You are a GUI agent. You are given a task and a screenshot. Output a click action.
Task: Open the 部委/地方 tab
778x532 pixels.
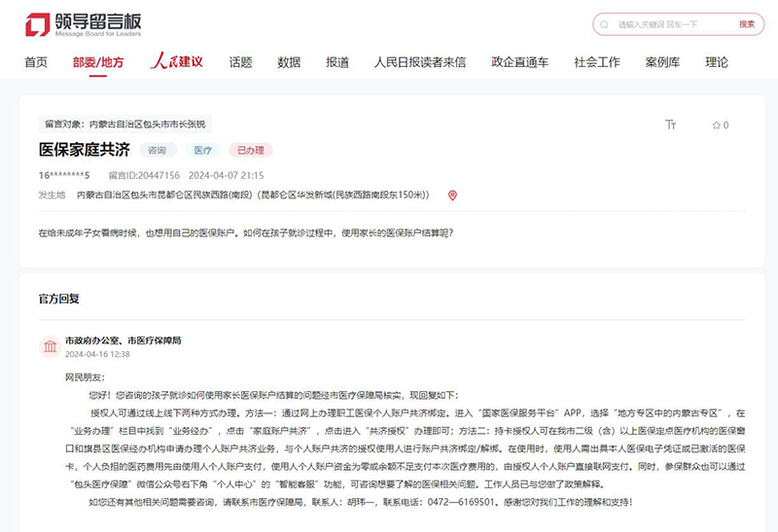[x=98, y=62]
